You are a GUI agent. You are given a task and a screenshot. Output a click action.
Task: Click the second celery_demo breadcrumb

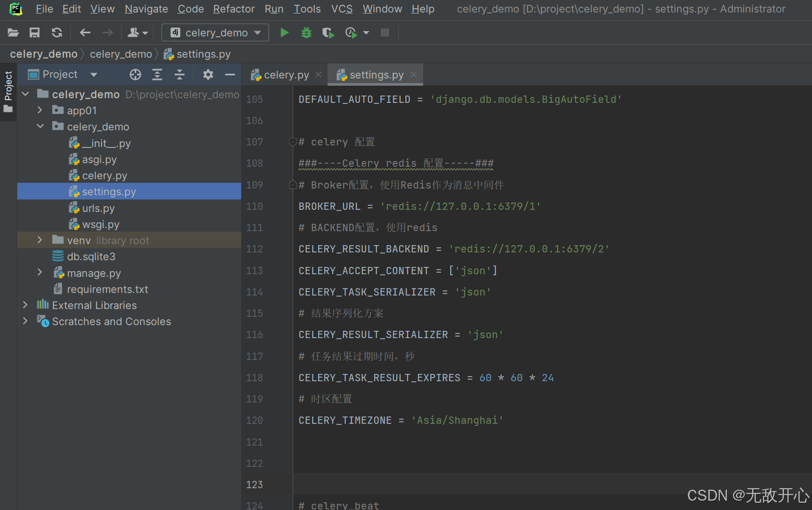tap(121, 54)
